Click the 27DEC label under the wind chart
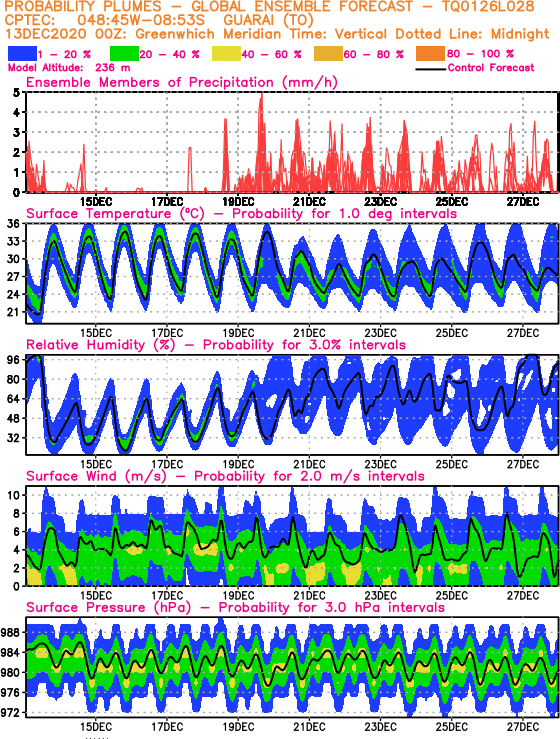560x739 pixels. (523, 596)
